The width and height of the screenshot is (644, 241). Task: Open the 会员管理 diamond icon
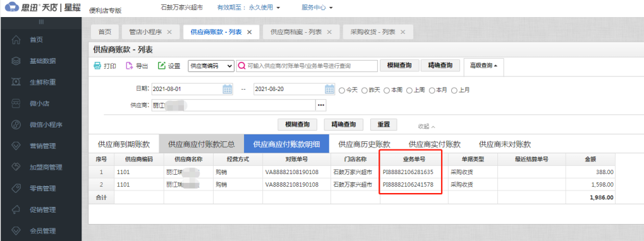16,231
